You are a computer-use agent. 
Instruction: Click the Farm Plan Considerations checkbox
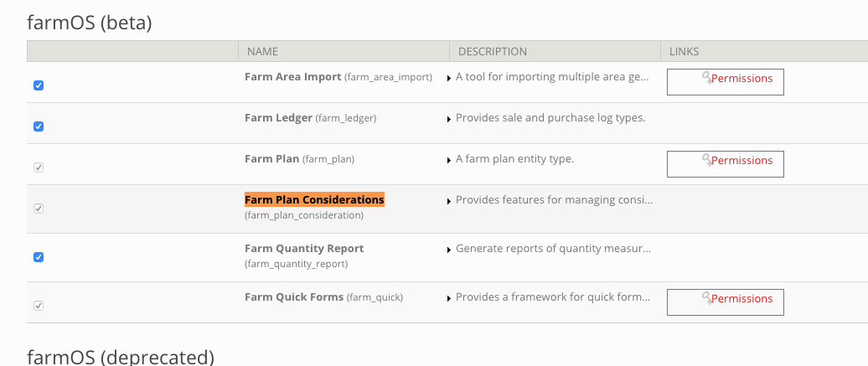tap(39, 209)
